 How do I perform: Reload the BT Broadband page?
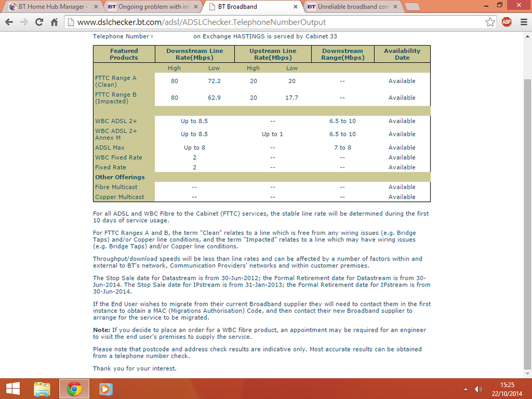point(39,22)
